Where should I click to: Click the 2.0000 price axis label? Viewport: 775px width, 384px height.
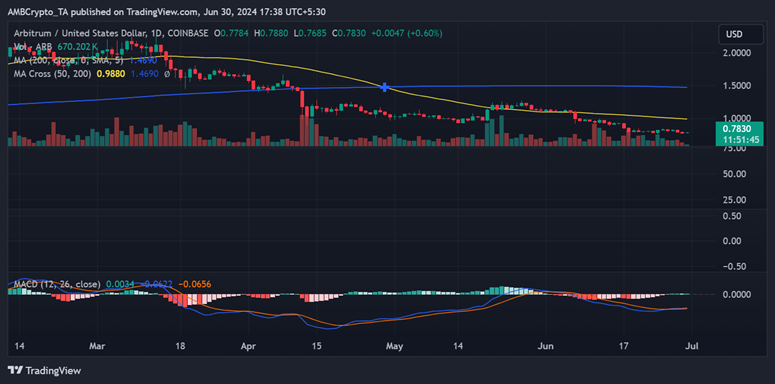click(x=736, y=53)
